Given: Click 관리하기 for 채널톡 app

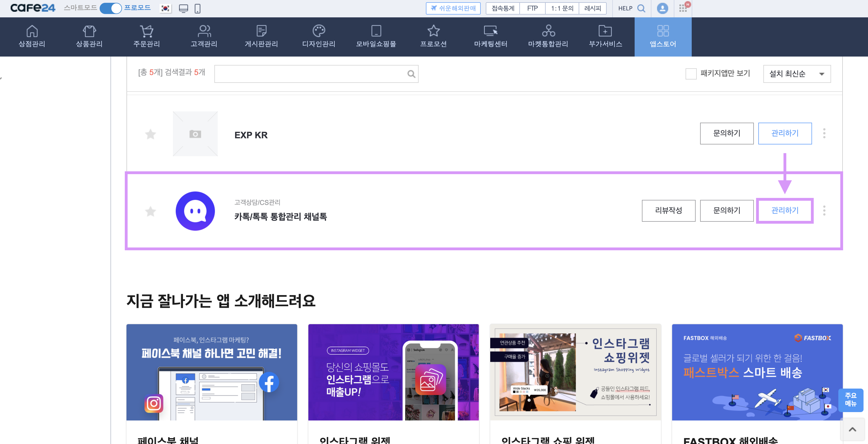Looking at the screenshot, I should (x=785, y=211).
